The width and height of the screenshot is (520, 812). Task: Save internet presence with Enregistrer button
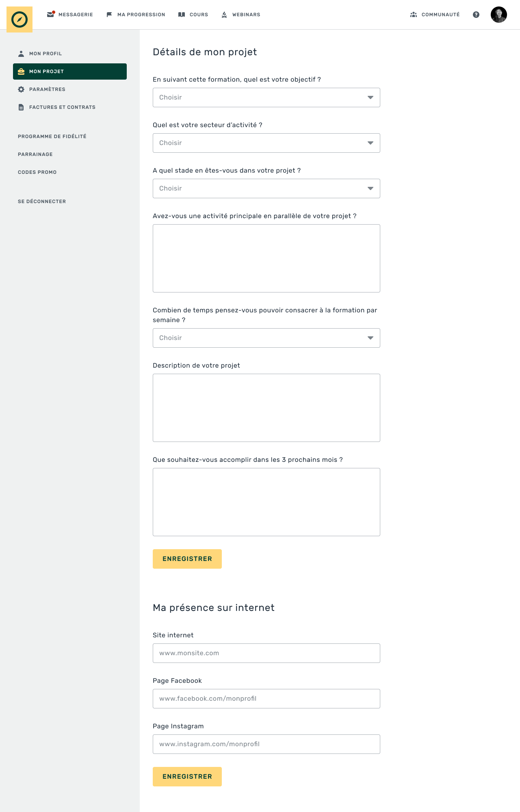187,777
